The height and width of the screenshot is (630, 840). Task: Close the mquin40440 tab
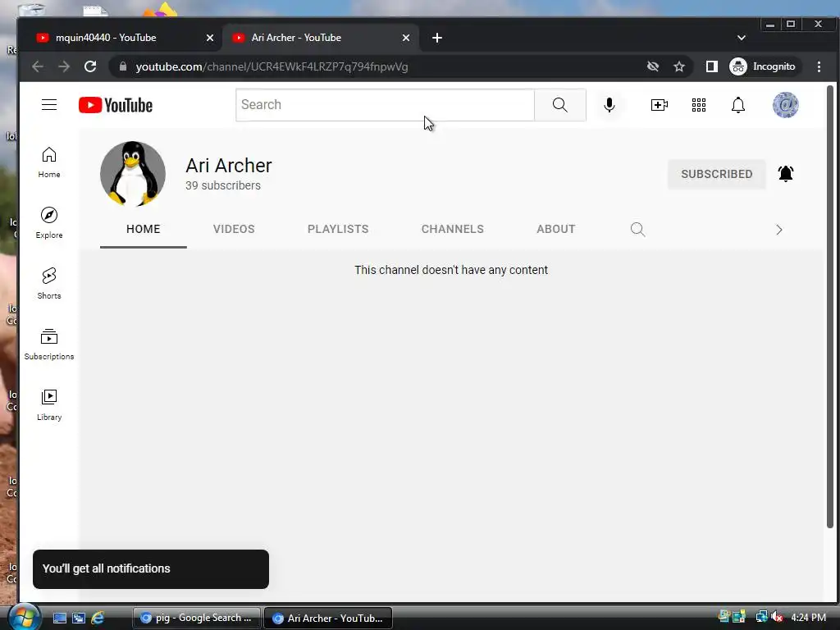point(210,38)
